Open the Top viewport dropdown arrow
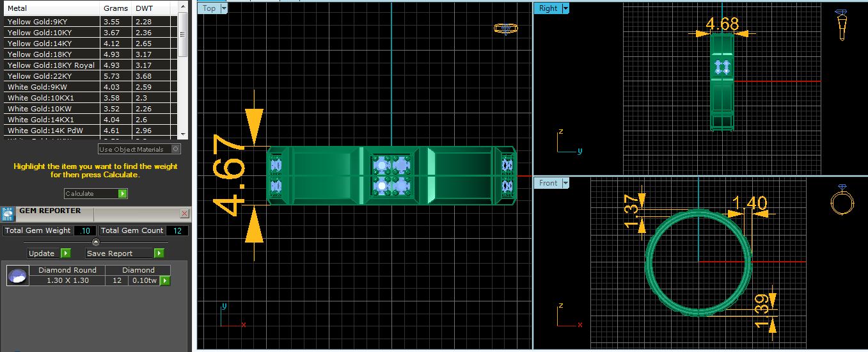The height and width of the screenshot is (352, 868). click(223, 8)
